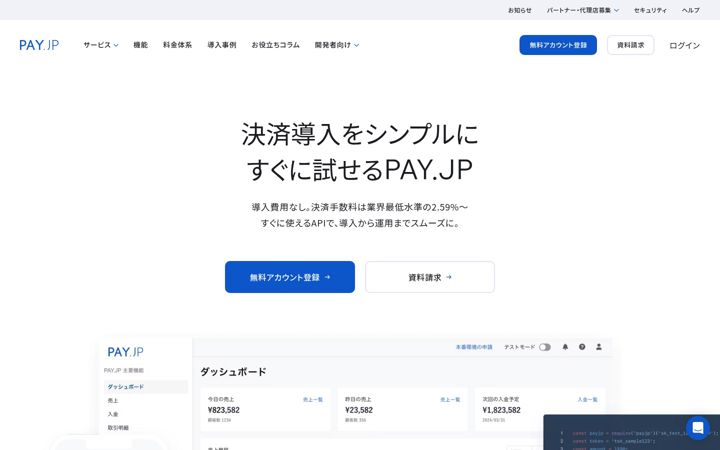Open the 料金体系 navigation item
The height and width of the screenshot is (450, 720).
(x=177, y=45)
